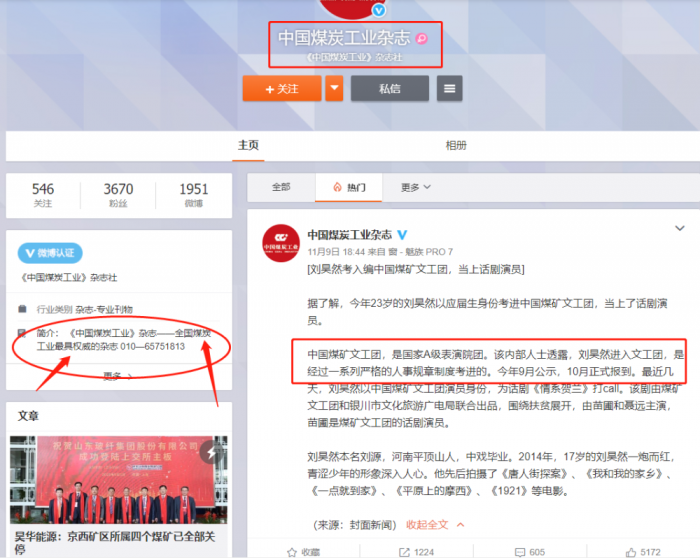
Task: Click the 魅族 PRO 7 source link
Action: pyautogui.click(x=421, y=252)
